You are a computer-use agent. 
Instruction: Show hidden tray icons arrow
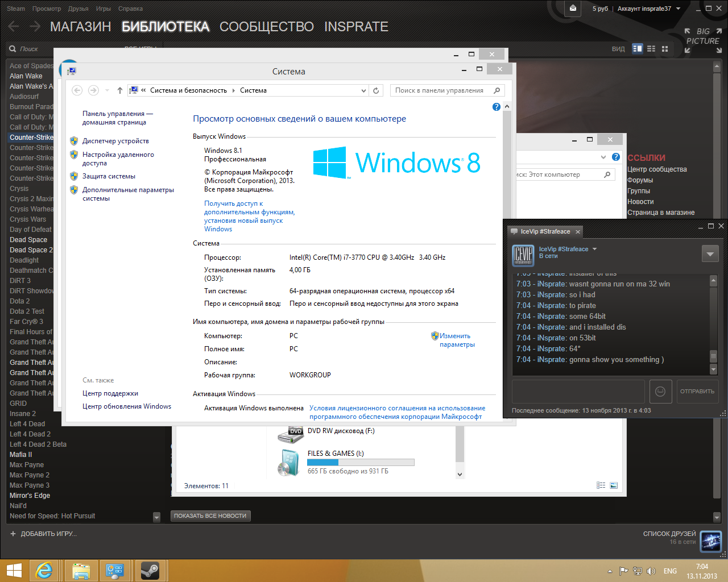pyautogui.click(x=610, y=571)
